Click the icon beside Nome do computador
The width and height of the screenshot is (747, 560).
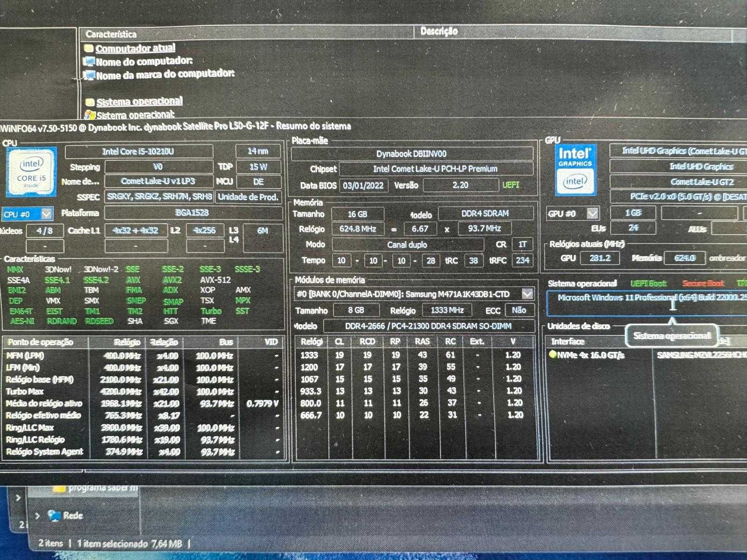click(x=89, y=62)
